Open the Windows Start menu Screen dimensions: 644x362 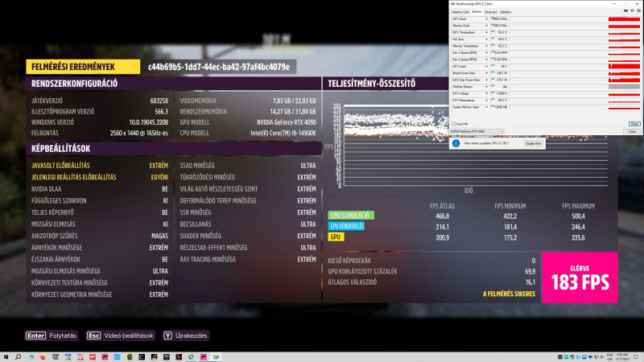pyautogui.click(x=6, y=357)
